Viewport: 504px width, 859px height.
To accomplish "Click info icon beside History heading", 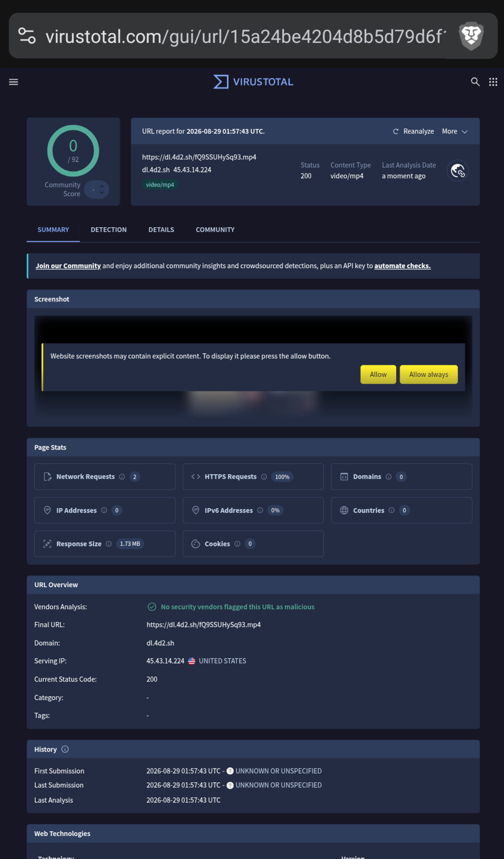I will click(65, 749).
